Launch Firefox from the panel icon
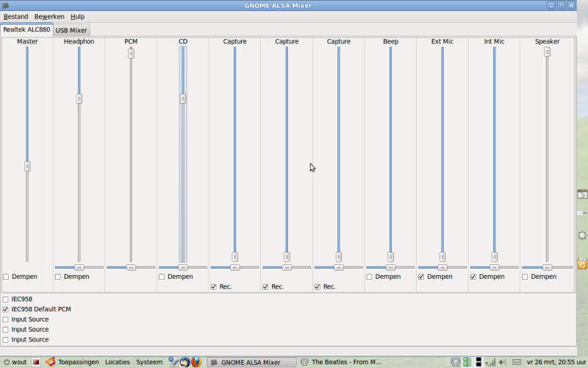Viewport: 588px width, 368px height. 196,362
